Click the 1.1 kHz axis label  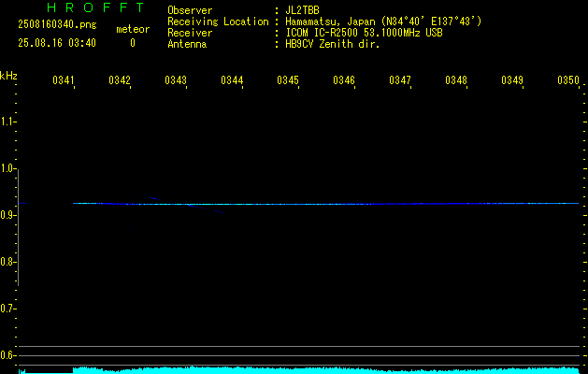(x=7, y=122)
